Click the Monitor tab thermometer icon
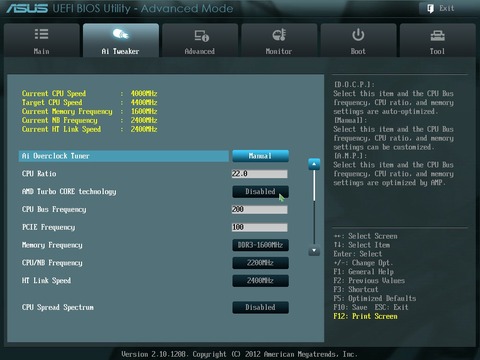The image size is (480, 360). [x=279, y=35]
